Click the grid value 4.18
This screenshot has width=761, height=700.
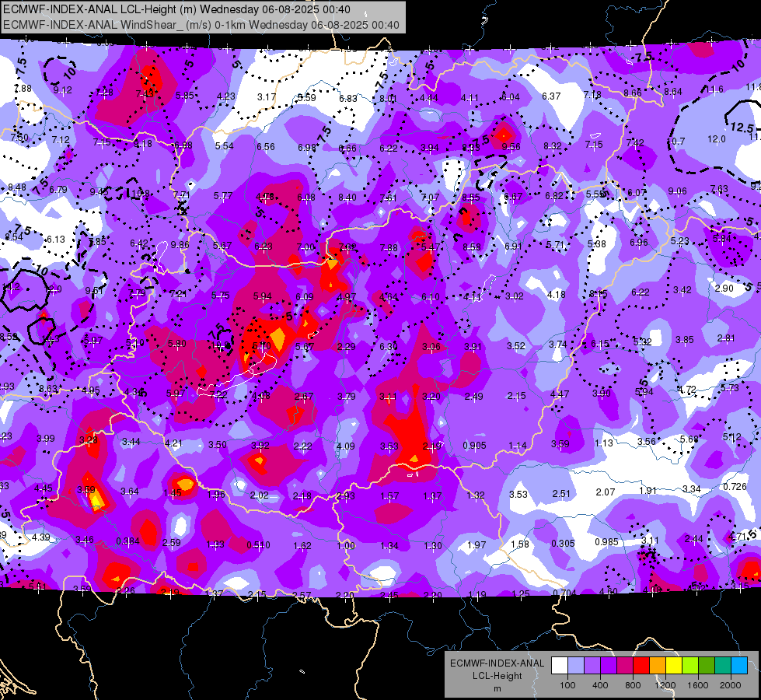(557, 294)
